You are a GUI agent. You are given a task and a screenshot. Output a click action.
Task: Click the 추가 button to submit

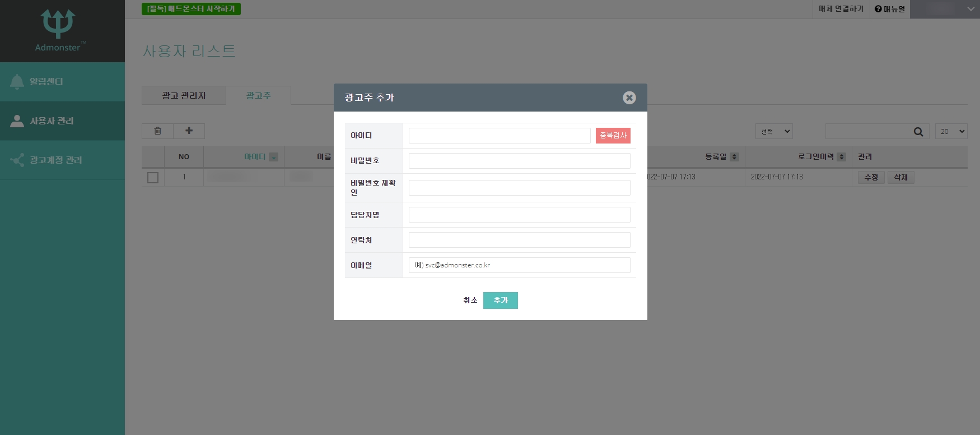500,300
